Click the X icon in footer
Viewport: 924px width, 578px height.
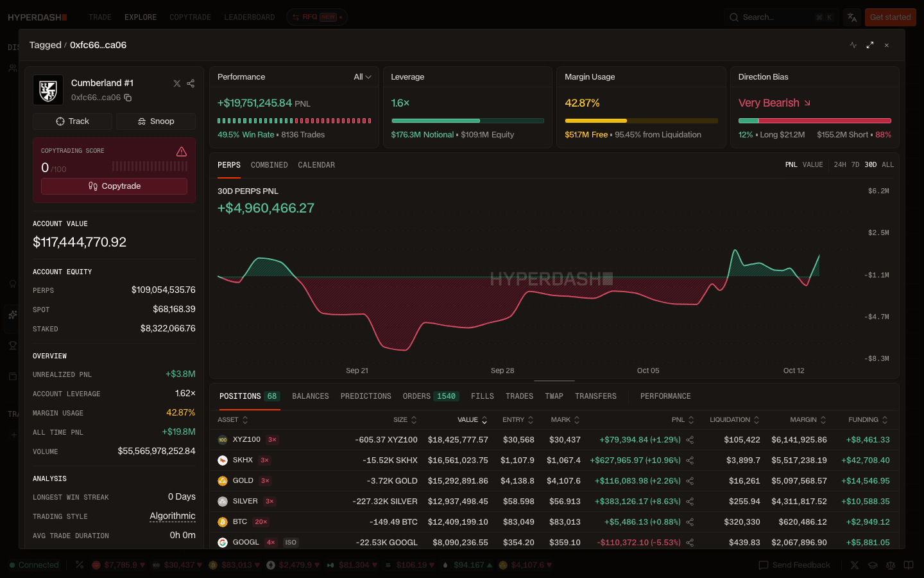coord(855,565)
